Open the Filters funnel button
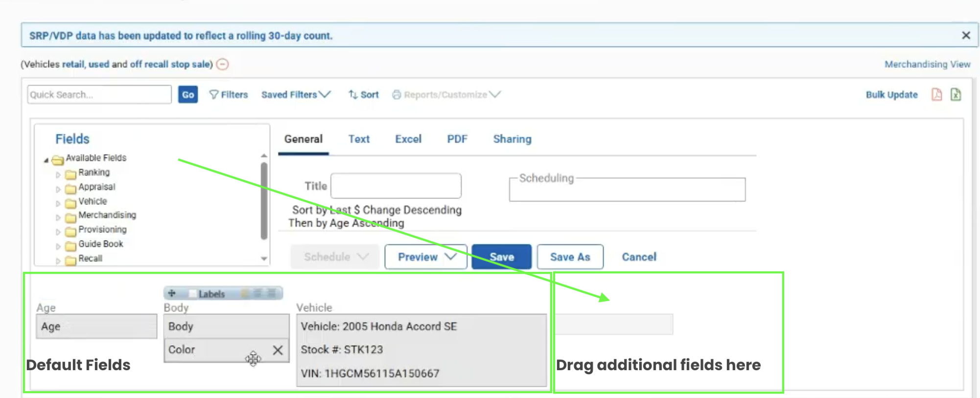This screenshot has height=398, width=980. [228, 94]
